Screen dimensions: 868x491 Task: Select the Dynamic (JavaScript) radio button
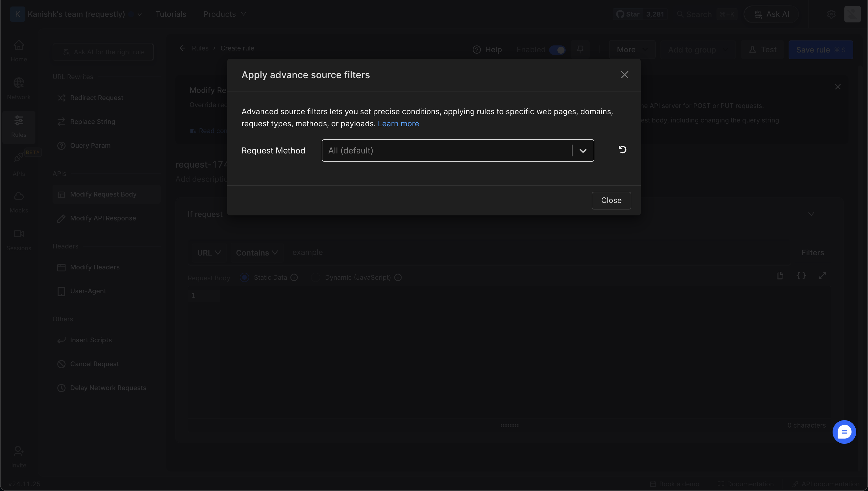(315, 278)
